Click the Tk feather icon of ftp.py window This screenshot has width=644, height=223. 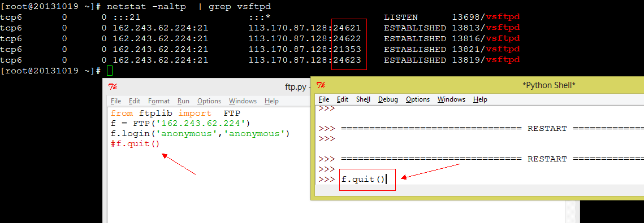tap(113, 86)
